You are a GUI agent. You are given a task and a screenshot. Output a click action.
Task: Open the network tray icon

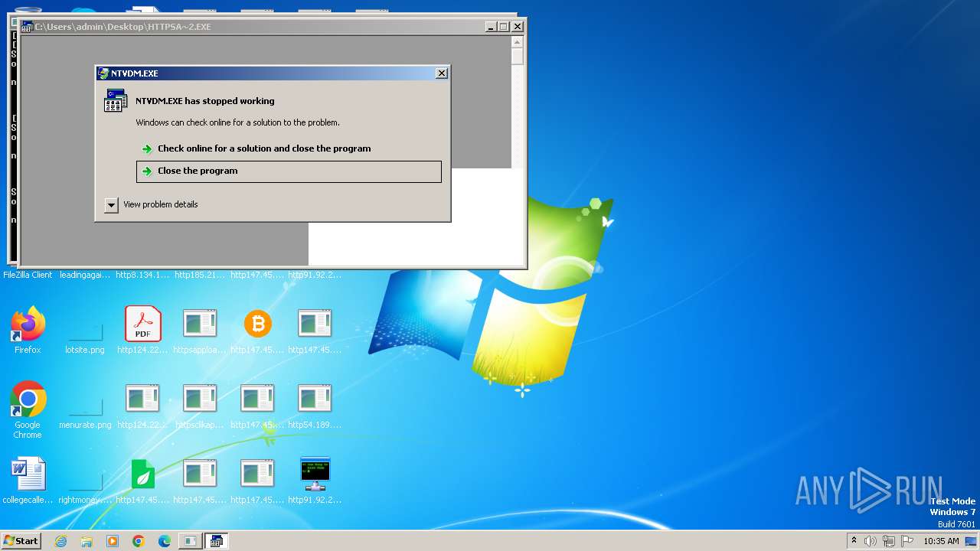[888, 541]
